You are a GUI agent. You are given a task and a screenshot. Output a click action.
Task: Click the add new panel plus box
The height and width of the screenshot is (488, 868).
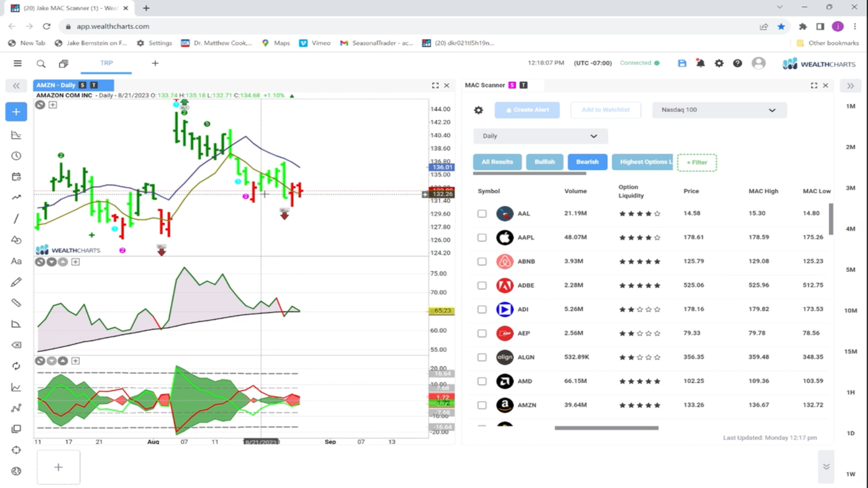(58, 467)
